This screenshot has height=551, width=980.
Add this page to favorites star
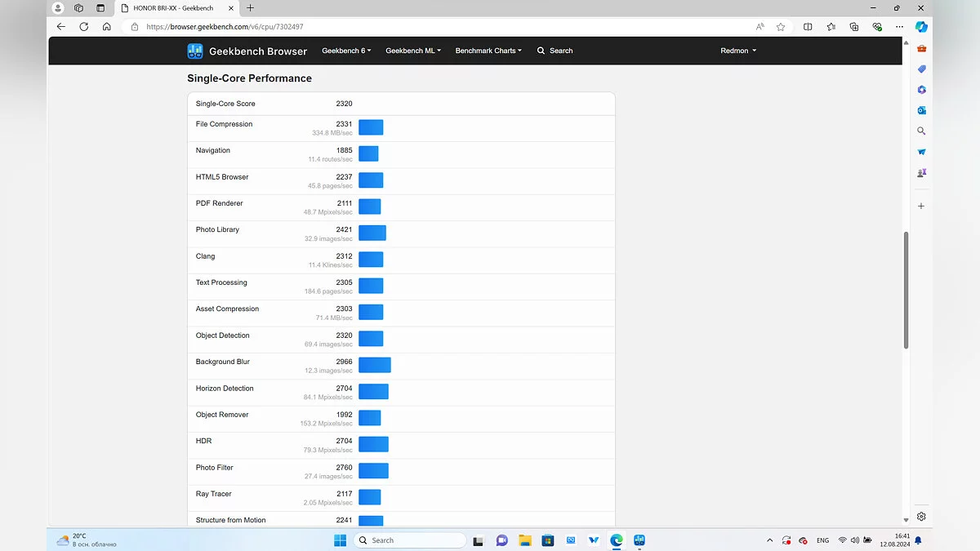[x=781, y=26]
